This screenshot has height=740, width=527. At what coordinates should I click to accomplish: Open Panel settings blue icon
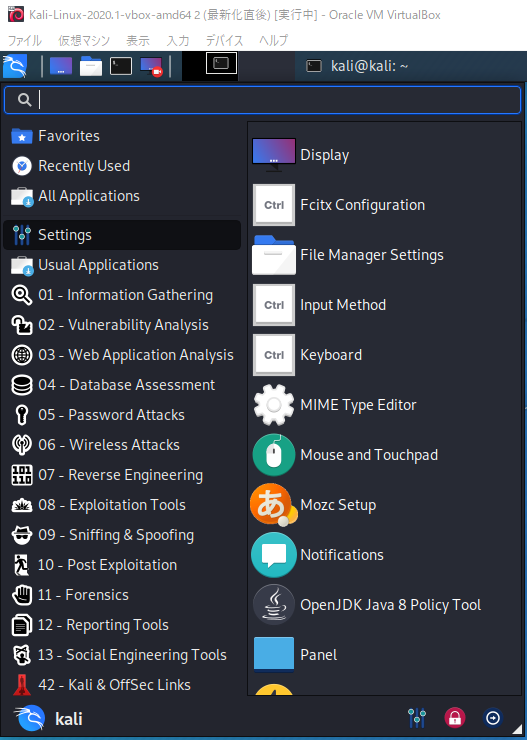(274, 655)
